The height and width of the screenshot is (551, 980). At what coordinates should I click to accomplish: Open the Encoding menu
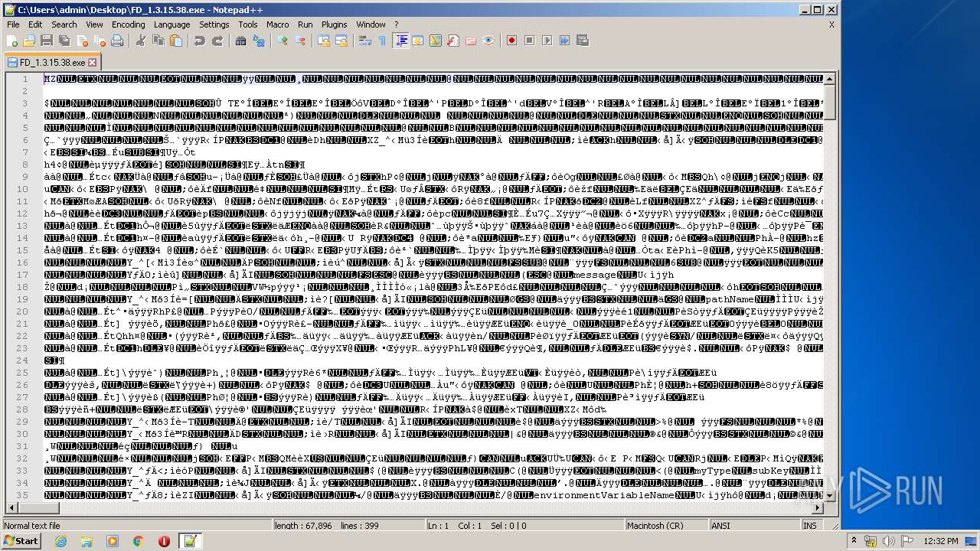click(129, 24)
